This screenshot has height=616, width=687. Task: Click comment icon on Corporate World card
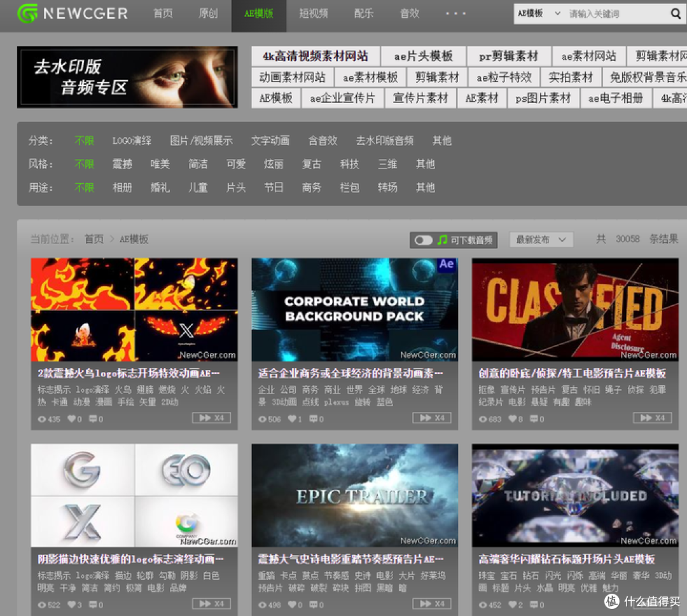[313, 419]
